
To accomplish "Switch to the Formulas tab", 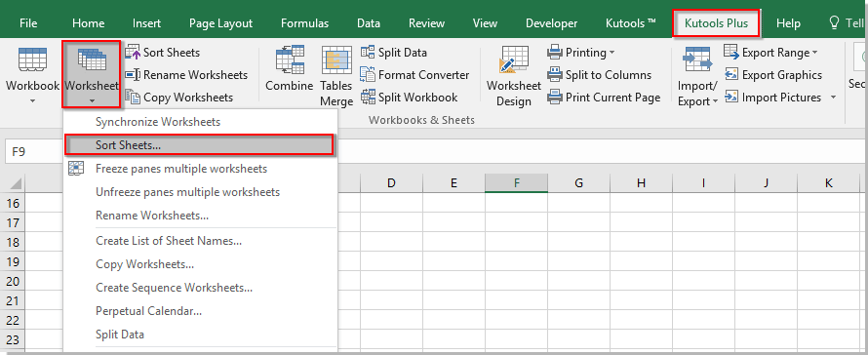I will (x=305, y=23).
